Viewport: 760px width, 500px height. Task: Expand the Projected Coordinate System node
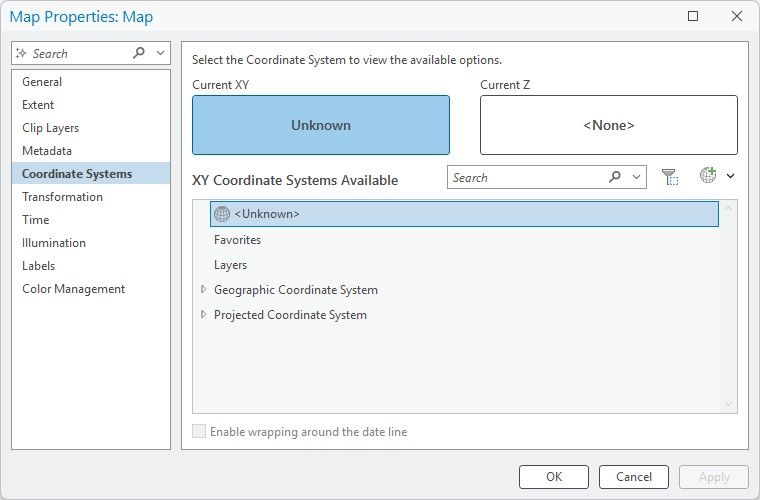click(204, 315)
